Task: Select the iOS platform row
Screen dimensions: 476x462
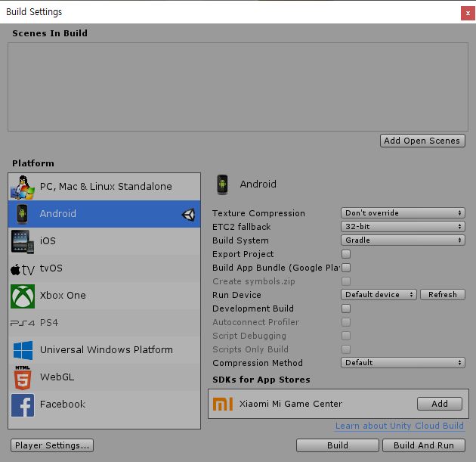Action: [x=104, y=241]
